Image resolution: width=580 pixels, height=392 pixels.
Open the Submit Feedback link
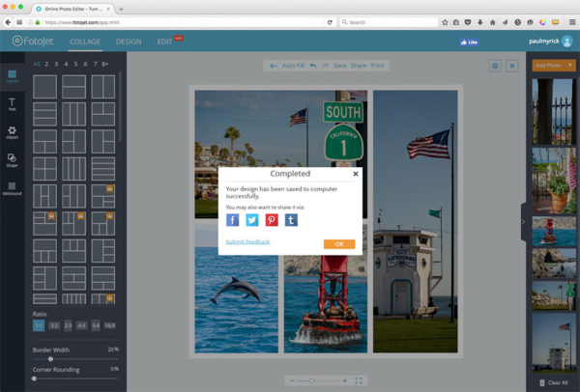coord(247,241)
